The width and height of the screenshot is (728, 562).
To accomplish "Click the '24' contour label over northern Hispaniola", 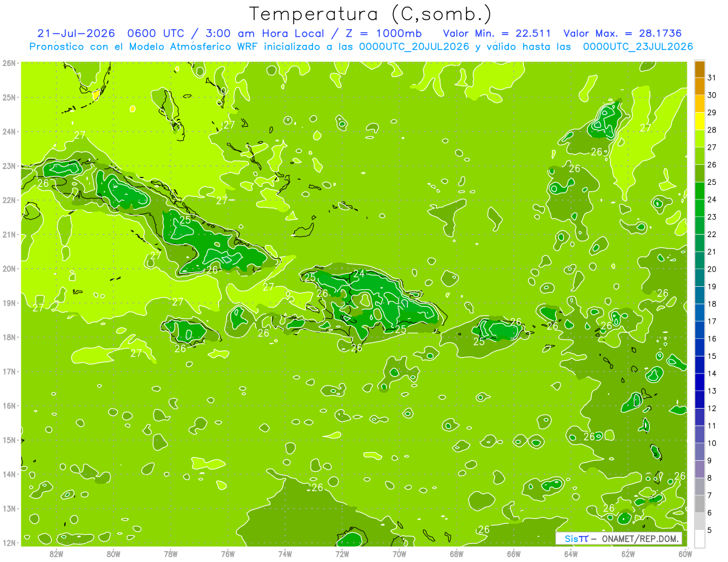I will pyautogui.click(x=359, y=274).
